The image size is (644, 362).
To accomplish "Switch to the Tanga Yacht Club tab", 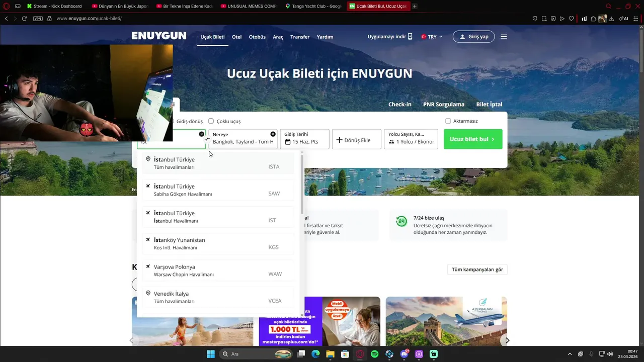I will [x=313, y=6].
